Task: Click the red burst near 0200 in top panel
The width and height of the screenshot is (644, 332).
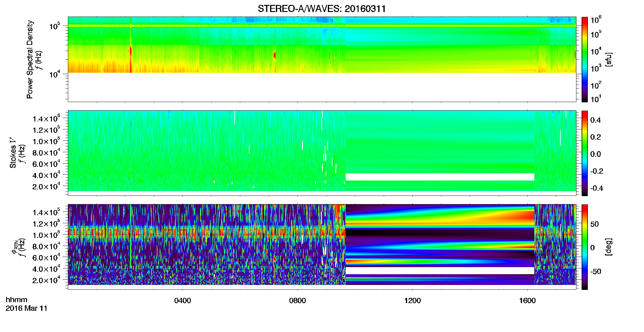Action: click(131, 52)
